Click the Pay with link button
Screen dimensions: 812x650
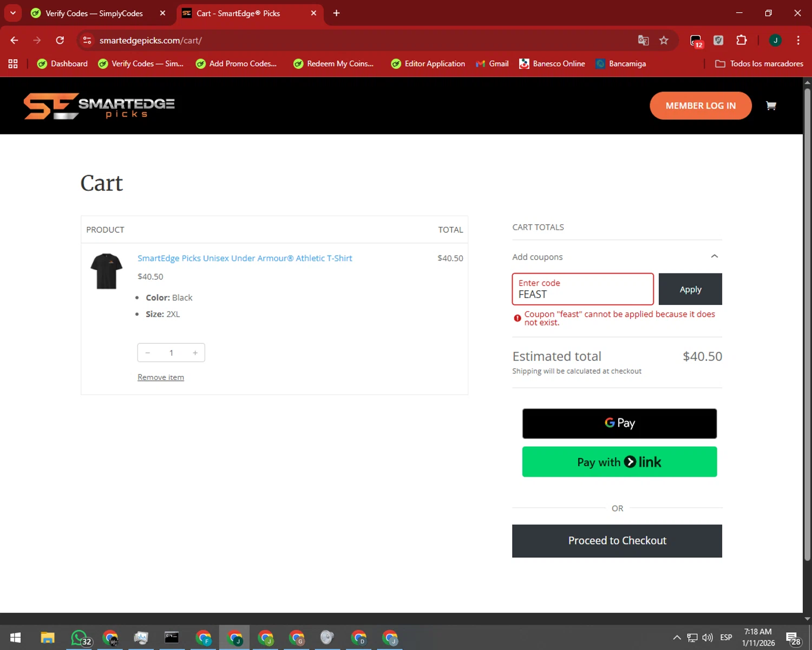point(619,462)
